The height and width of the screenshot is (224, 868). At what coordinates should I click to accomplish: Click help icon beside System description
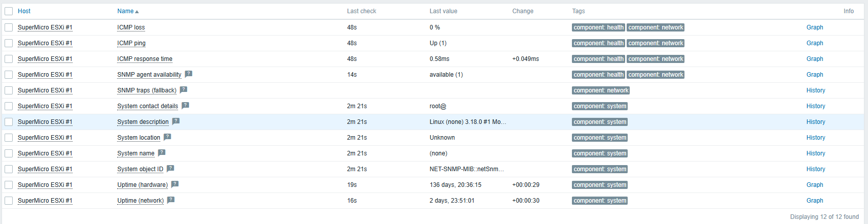(x=175, y=121)
